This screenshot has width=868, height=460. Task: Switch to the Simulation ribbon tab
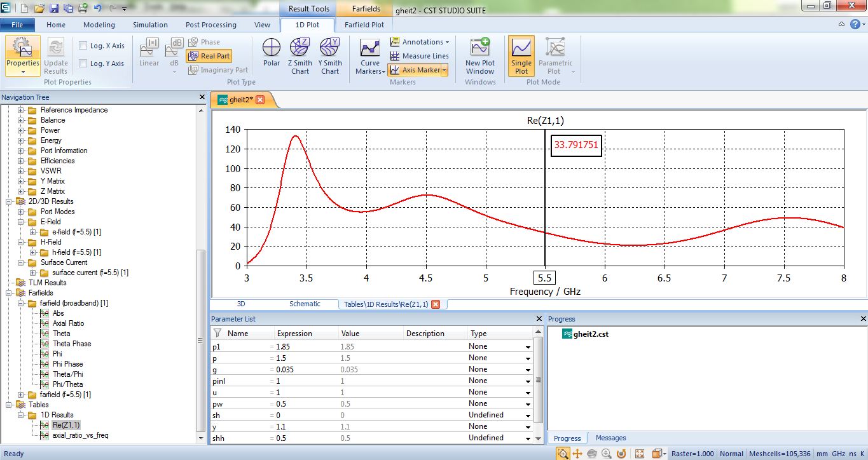click(150, 25)
